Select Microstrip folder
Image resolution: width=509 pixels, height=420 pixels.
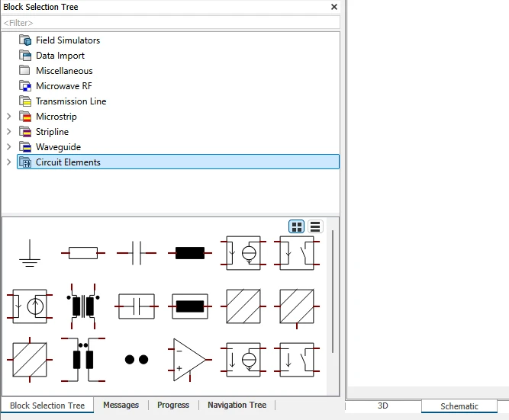[x=48, y=117]
